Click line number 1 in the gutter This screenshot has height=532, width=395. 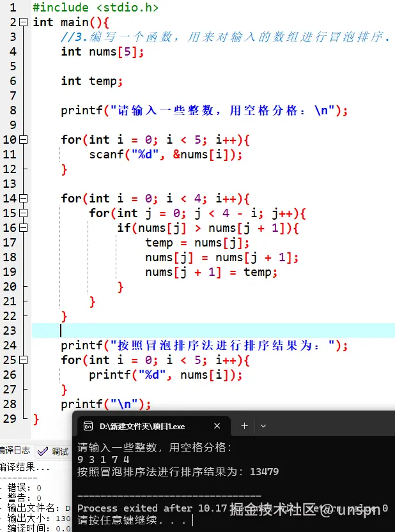tap(13, 8)
